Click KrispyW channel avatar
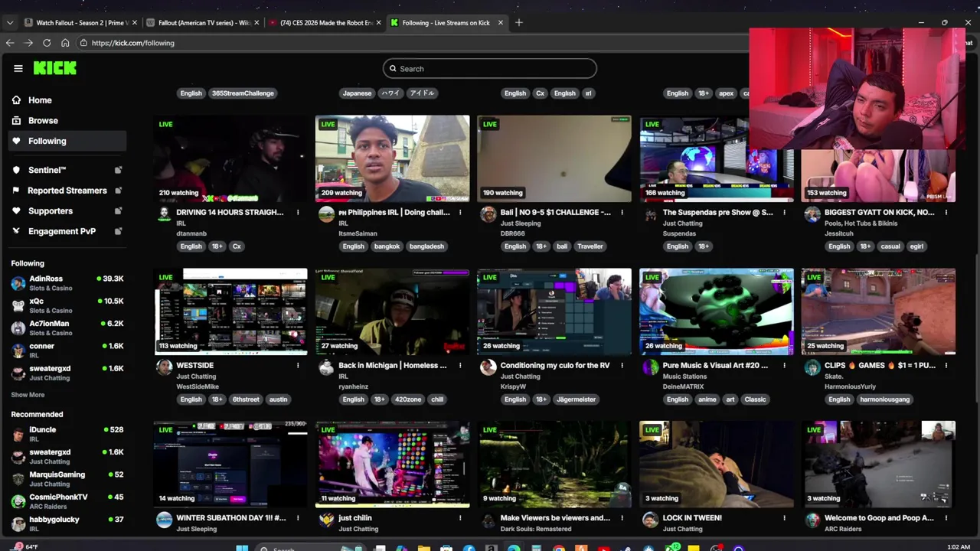This screenshot has width=980, height=551. click(x=488, y=367)
